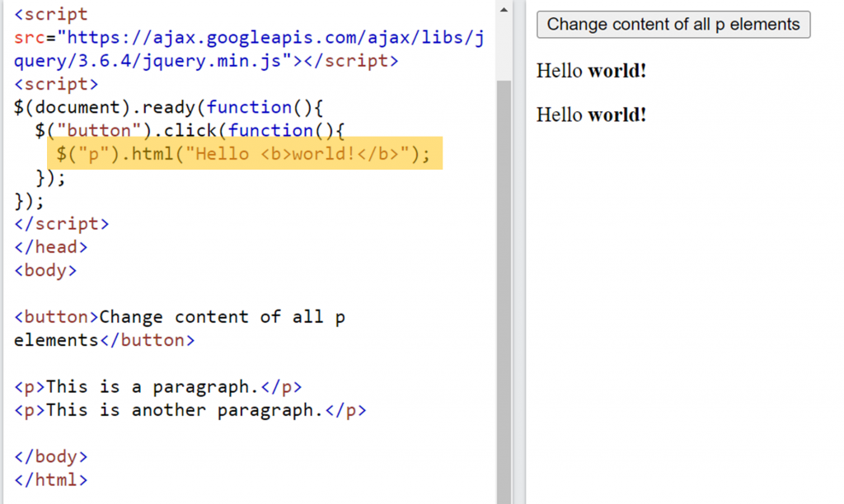
Task: Click the first "Hello world!" paragraph in output
Action: tap(591, 71)
